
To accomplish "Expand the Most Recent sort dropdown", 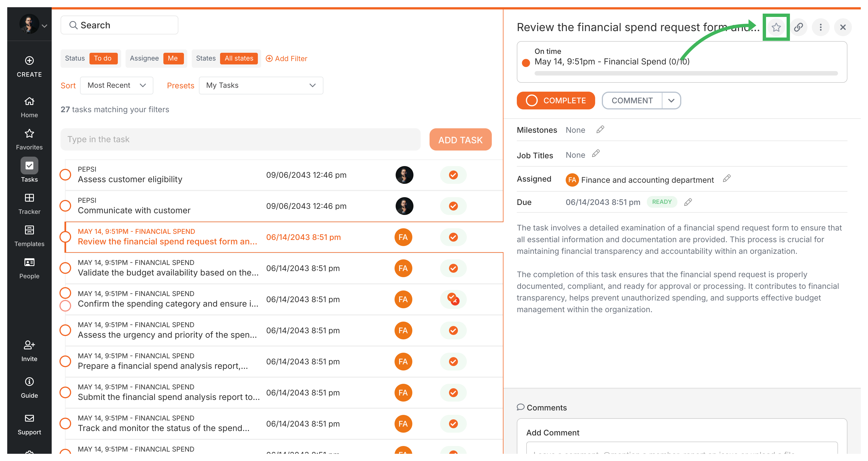I will pos(117,86).
